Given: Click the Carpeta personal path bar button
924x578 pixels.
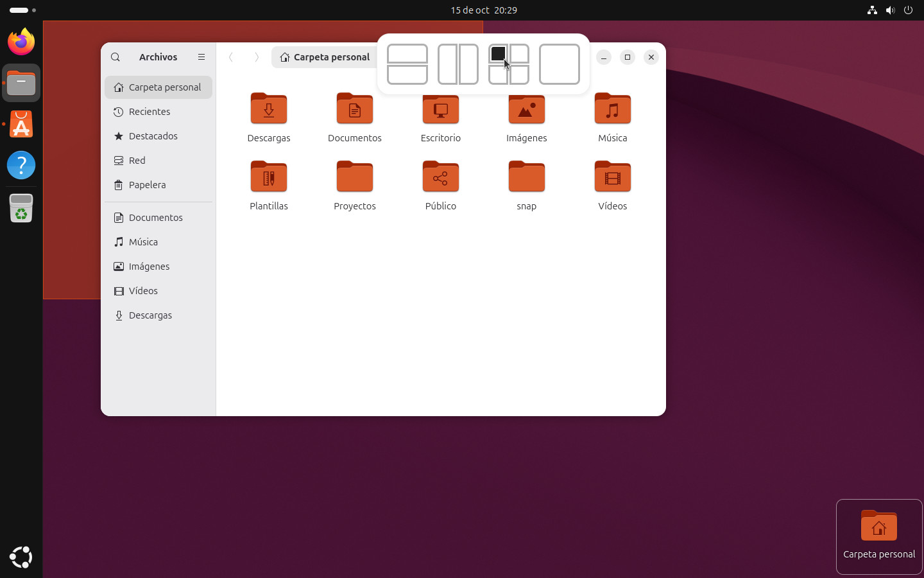Looking at the screenshot, I should coord(325,57).
